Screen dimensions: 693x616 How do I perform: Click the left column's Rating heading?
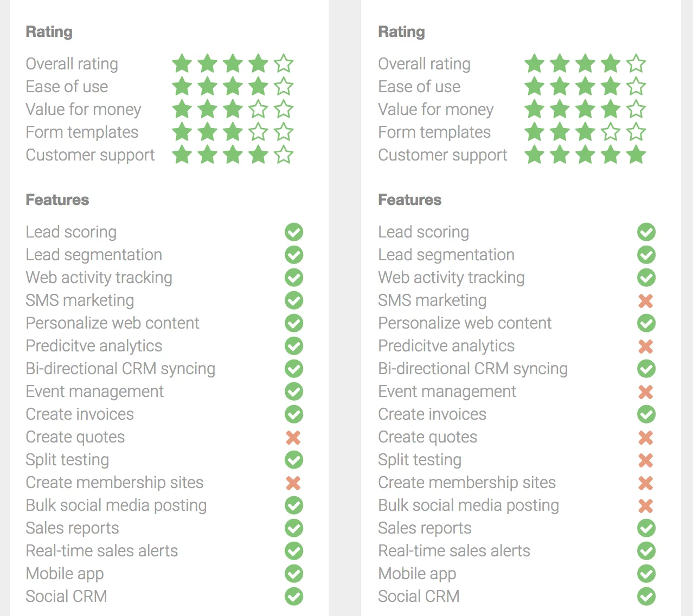49,32
